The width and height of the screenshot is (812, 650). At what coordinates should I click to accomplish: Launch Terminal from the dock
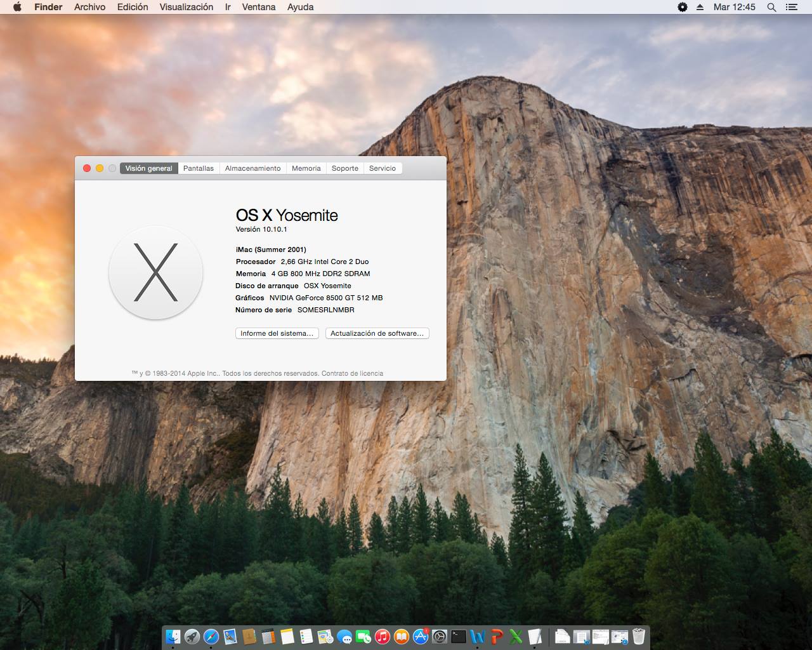tap(459, 636)
